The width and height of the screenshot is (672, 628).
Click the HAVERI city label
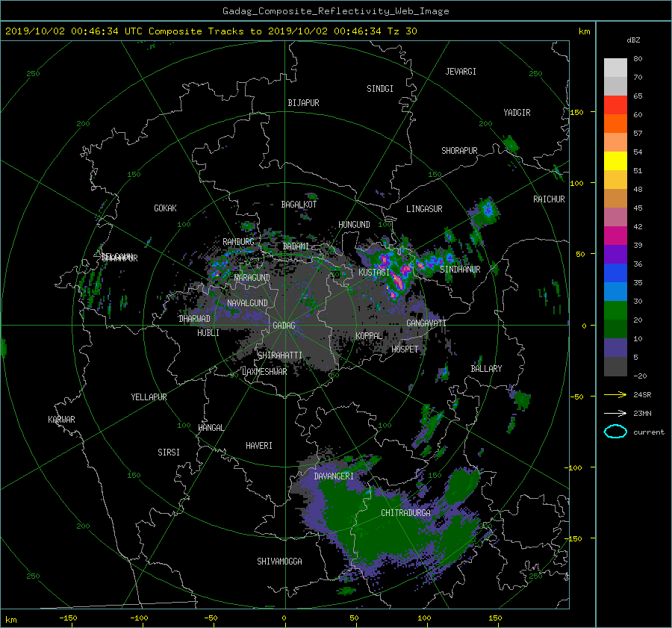(259, 446)
